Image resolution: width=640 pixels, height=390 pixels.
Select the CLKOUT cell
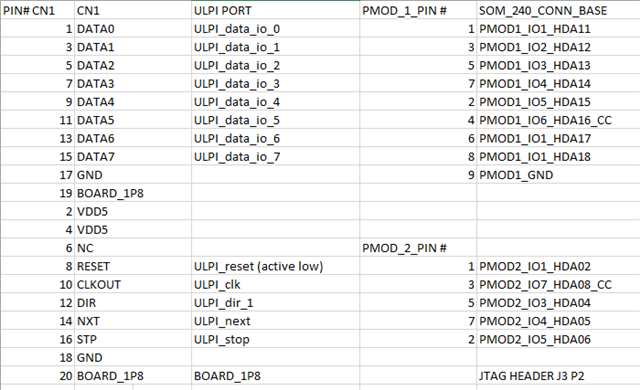coord(133,285)
